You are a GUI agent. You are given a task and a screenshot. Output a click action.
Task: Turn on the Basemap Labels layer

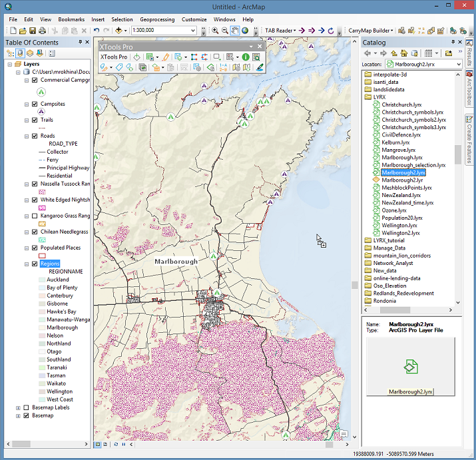point(26,407)
